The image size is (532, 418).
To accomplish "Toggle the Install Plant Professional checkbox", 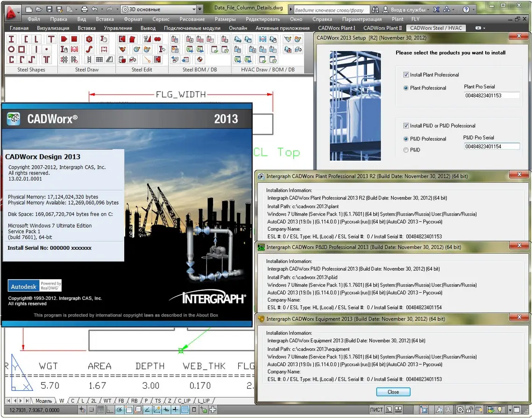I will [406, 75].
